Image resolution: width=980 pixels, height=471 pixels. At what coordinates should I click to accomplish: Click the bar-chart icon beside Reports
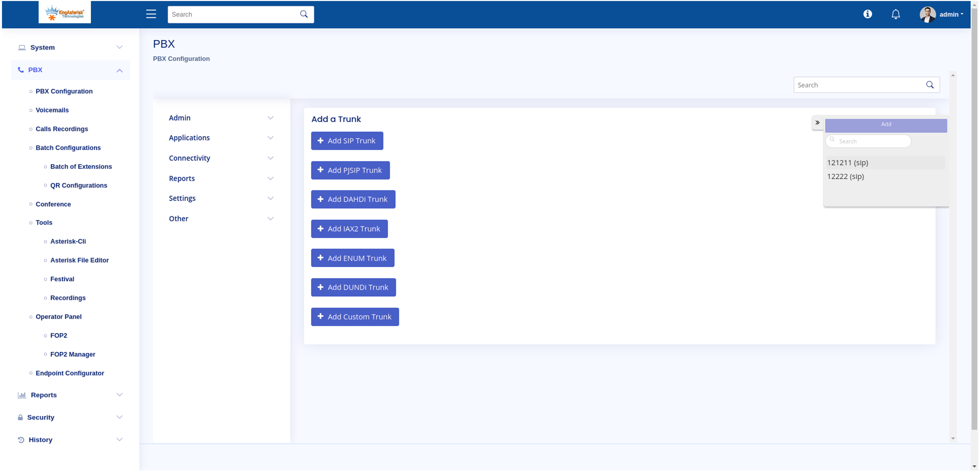pyautogui.click(x=21, y=395)
